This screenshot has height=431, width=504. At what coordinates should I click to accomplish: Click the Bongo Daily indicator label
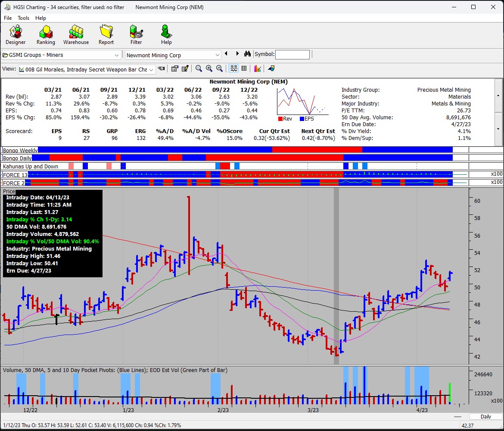pyautogui.click(x=17, y=158)
